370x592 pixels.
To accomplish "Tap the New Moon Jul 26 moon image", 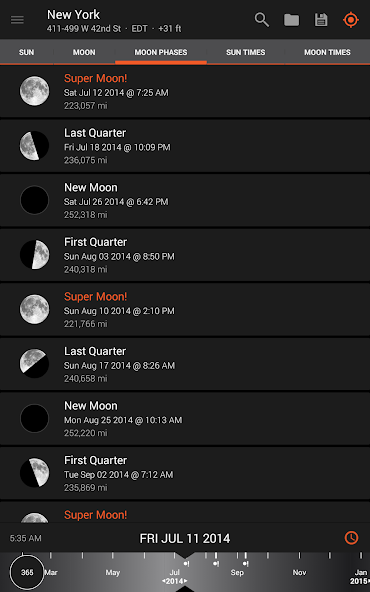I will [x=34, y=200].
